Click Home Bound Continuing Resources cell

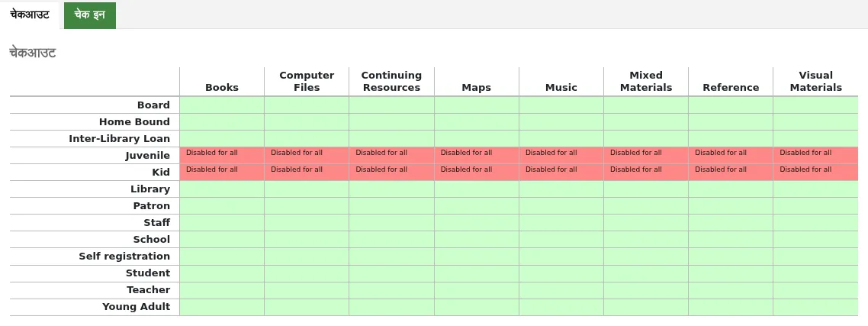(391, 122)
